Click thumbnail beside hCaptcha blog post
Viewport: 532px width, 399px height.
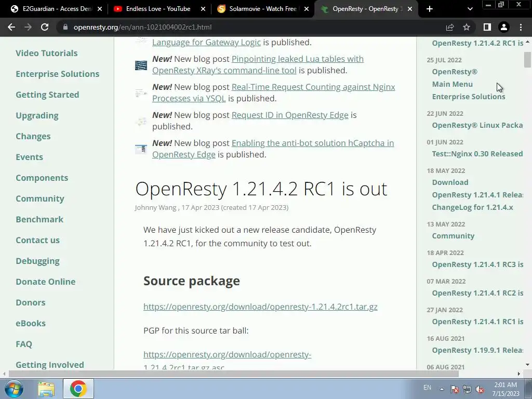coord(141,149)
